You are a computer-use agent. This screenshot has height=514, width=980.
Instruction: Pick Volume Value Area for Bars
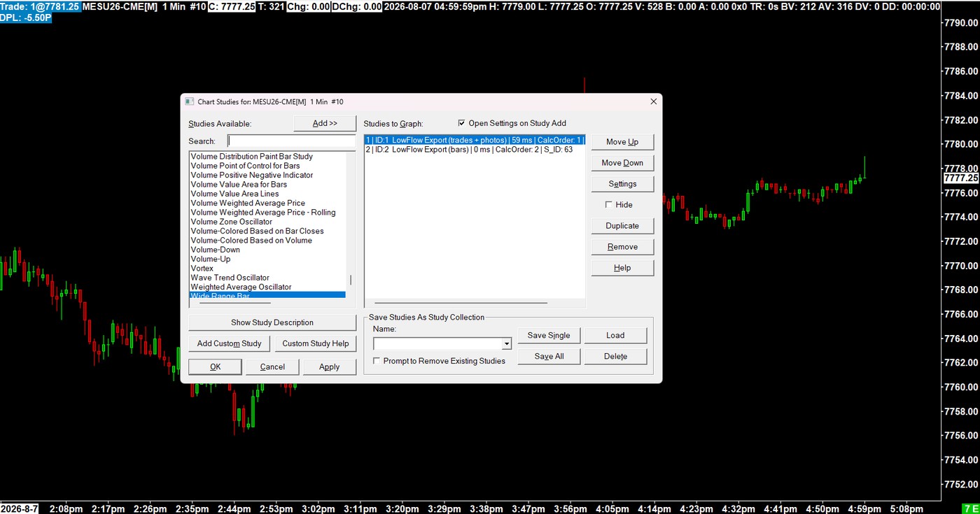(267, 185)
